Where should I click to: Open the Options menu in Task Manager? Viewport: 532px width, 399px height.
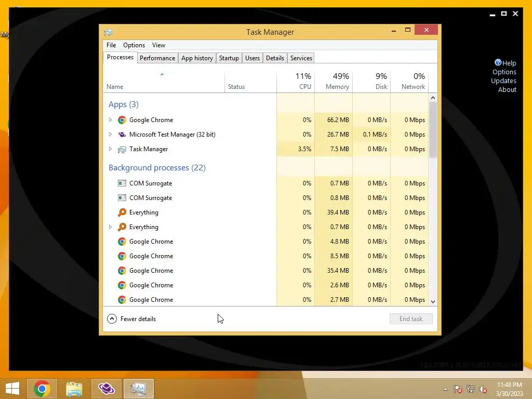(134, 45)
